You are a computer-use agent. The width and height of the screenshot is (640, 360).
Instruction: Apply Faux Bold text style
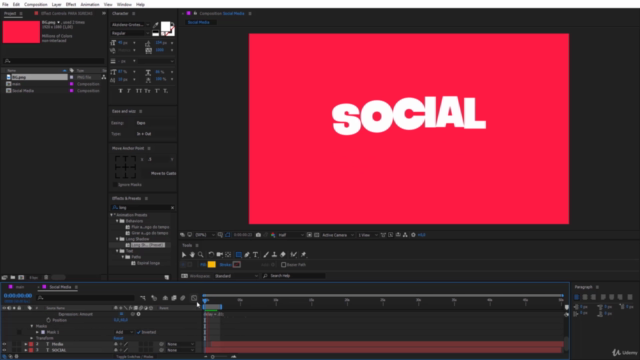[120, 91]
